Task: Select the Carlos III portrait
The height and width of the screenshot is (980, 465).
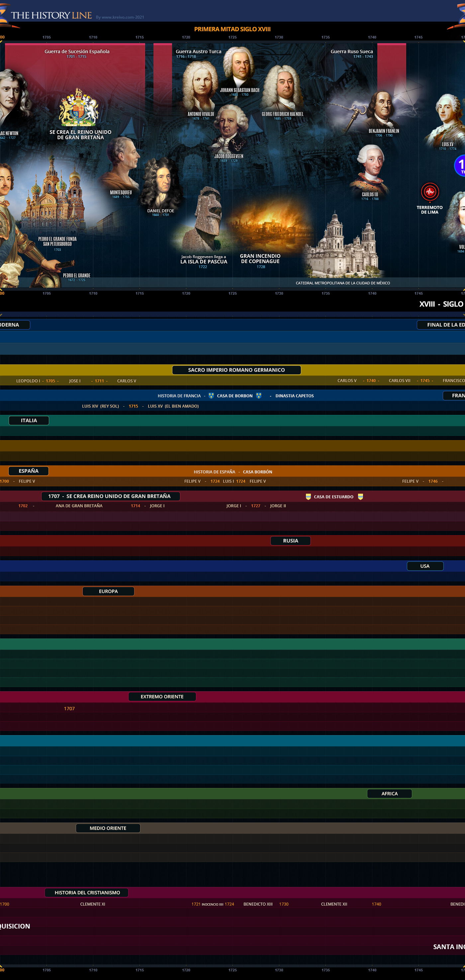Action: (x=371, y=168)
